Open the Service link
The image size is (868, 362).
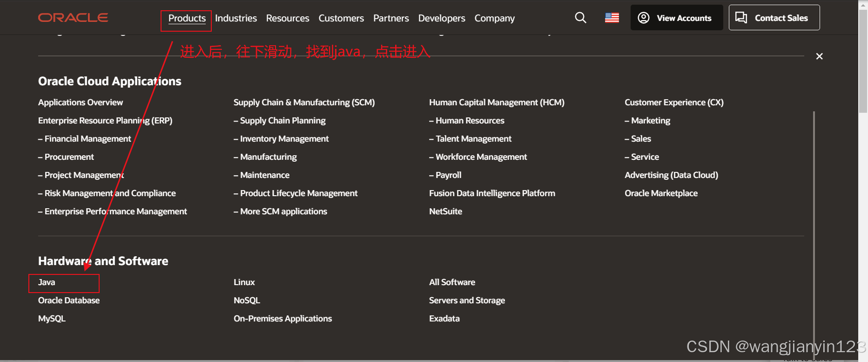[x=642, y=157]
